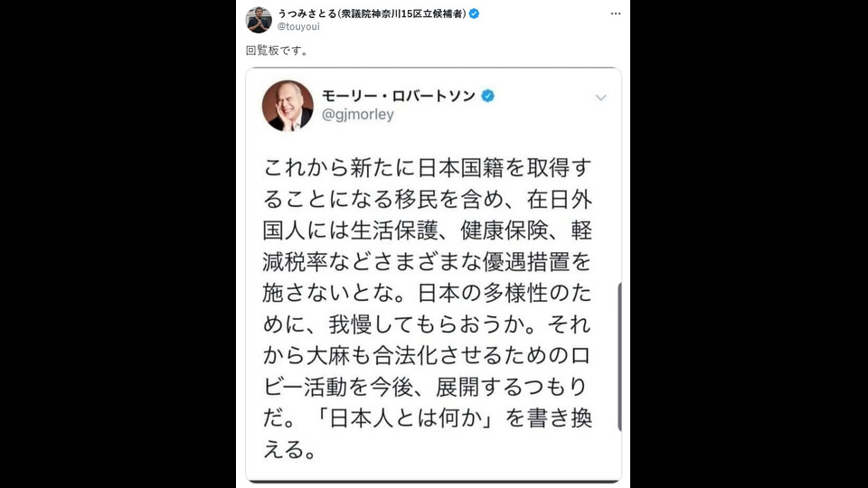This screenshot has height=488, width=868.
Task: Click the gray scrollbar inside embedded image
Action: point(618,357)
